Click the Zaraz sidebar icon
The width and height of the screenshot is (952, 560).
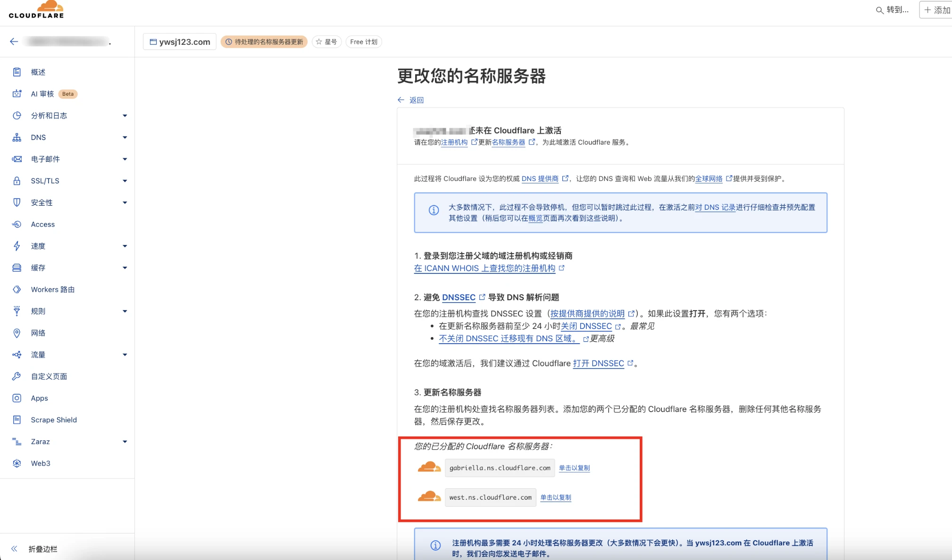point(17,442)
